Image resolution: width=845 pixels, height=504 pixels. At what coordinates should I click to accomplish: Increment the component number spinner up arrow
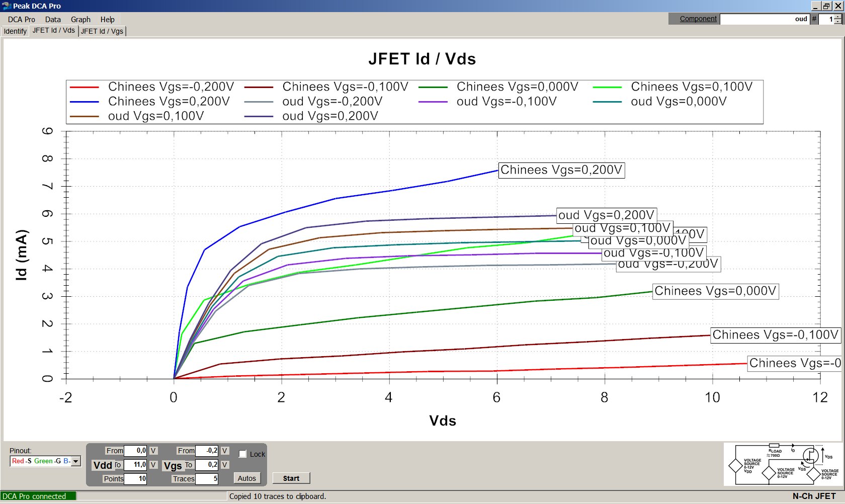pyautogui.click(x=837, y=17)
